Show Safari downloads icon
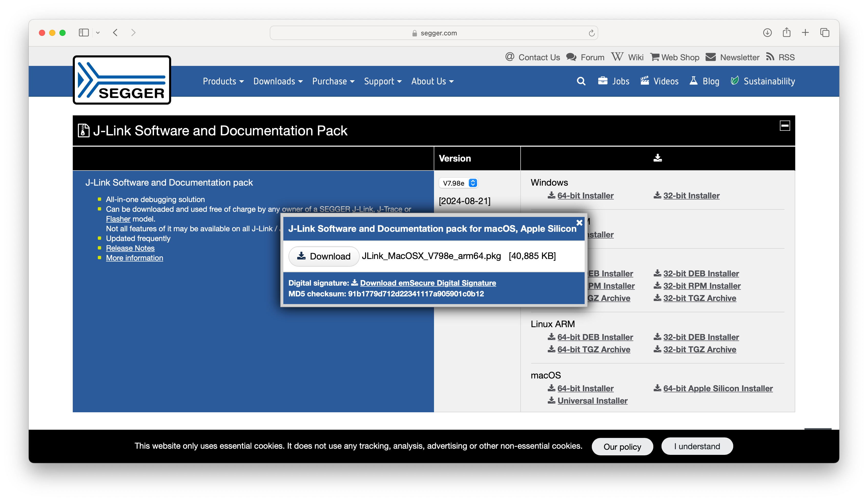 [x=767, y=33]
